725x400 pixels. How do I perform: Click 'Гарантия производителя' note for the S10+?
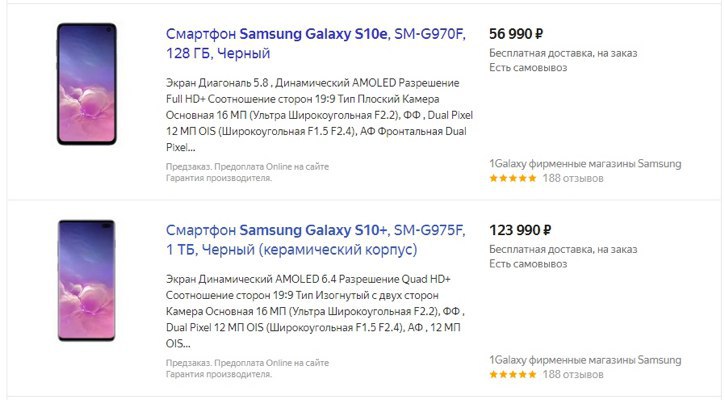click(219, 374)
